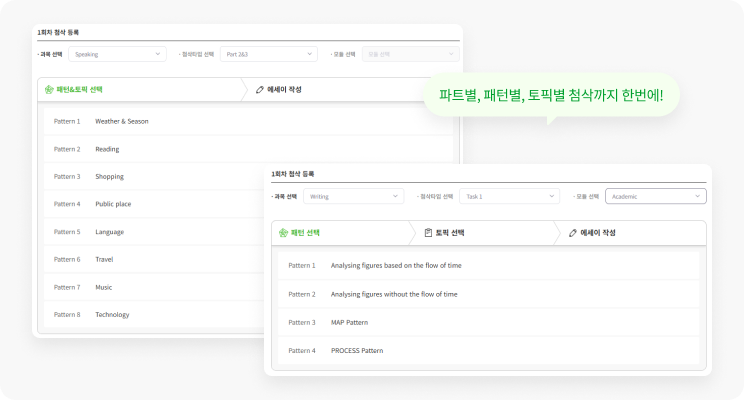This screenshot has width=744, height=400.
Task: Click 1회차 첨삭 등록 heading in Writing window
Action: coord(293,174)
